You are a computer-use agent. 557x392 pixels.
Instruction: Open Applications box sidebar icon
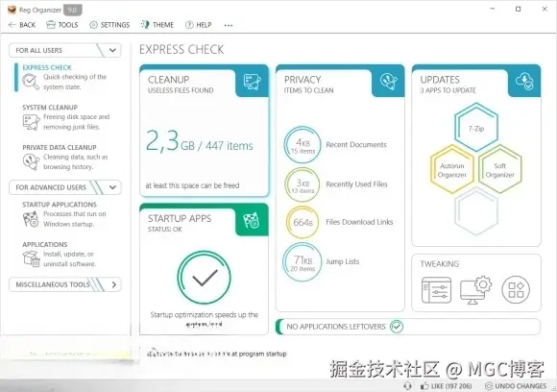click(31, 258)
